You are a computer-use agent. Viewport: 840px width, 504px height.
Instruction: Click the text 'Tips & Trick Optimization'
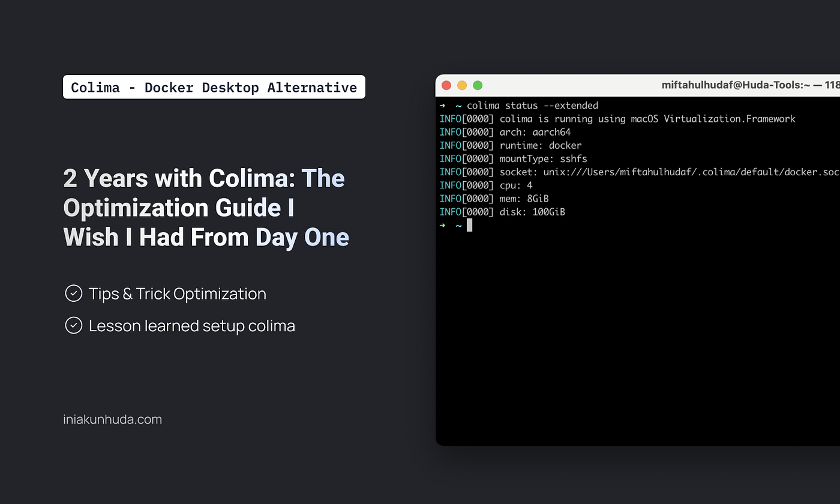(178, 293)
